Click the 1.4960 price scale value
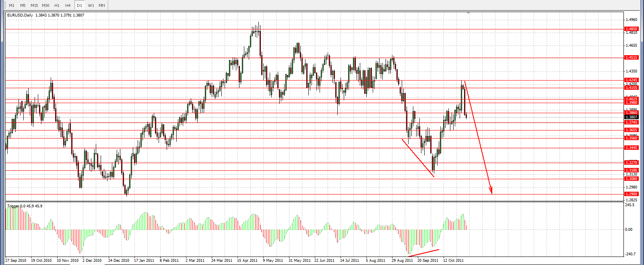The height and width of the screenshot is (265, 644). pos(632,19)
